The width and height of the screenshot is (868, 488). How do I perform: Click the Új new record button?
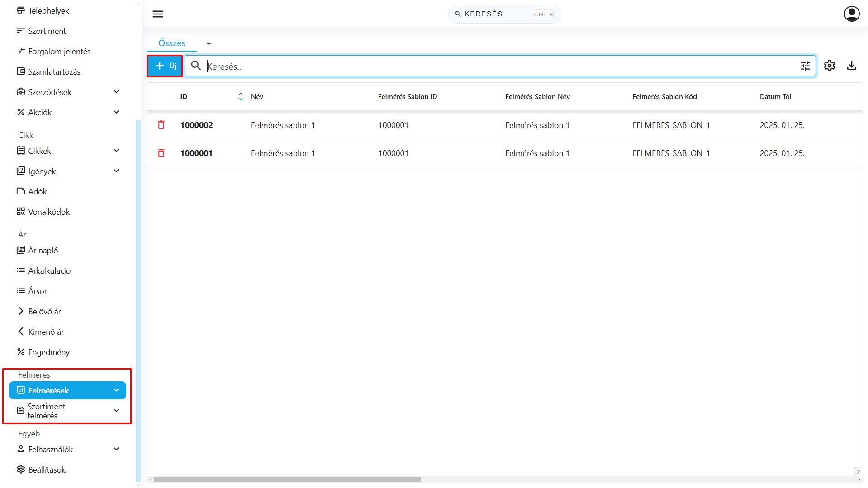point(165,66)
